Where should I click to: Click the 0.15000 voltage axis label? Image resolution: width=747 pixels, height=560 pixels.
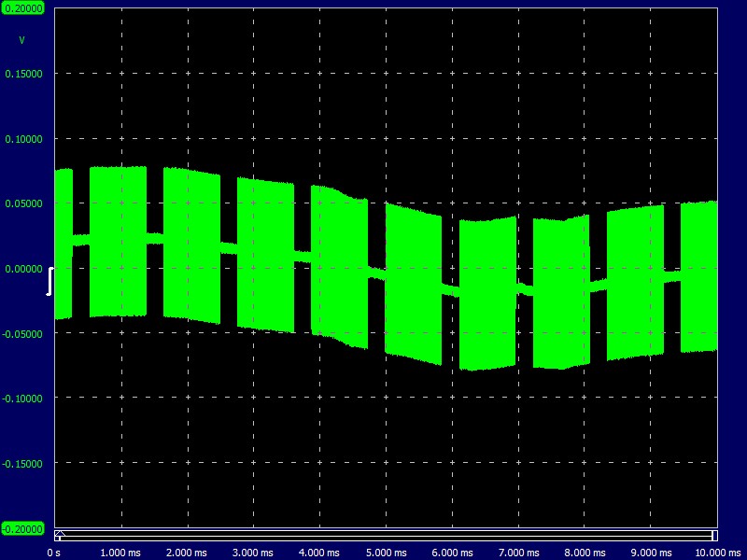[x=23, y=74]
